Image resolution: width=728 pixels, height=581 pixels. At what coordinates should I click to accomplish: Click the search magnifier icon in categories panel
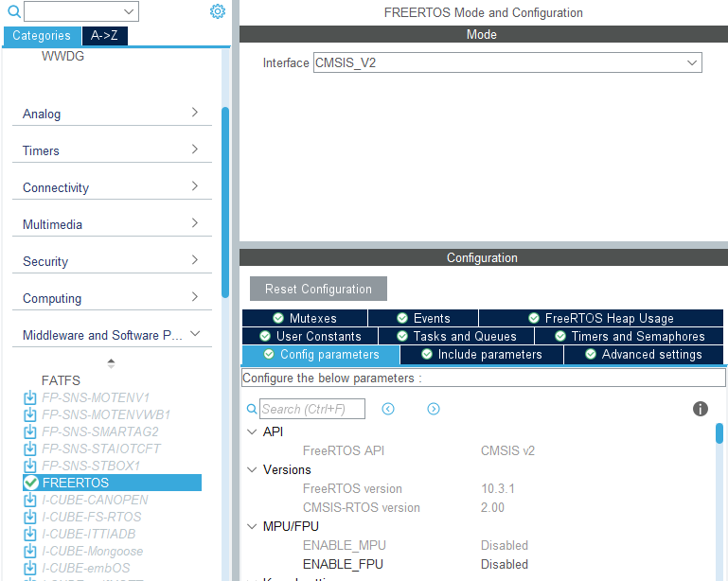point(14,11)
